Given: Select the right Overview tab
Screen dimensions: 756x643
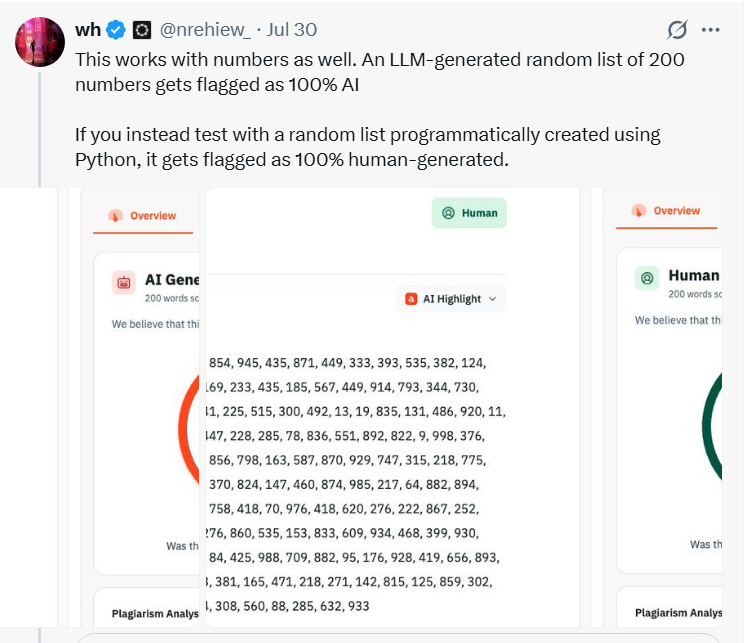Looking at the screenshot, I should click(x=666, y=211).
